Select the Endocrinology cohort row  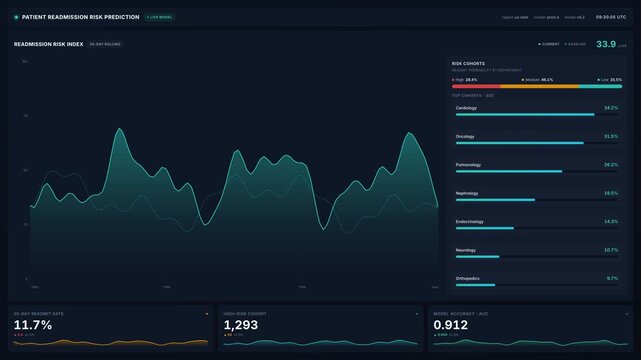point(537,224)
